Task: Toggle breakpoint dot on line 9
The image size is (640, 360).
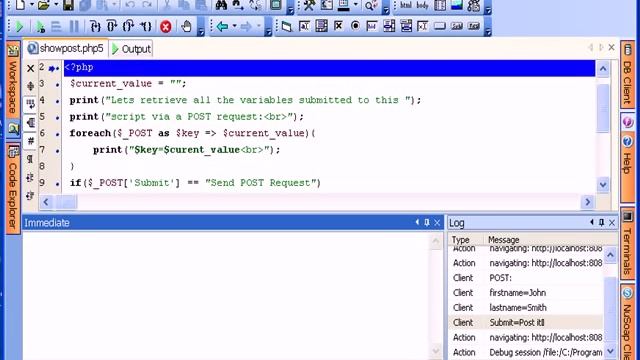Action: point(58,184)
